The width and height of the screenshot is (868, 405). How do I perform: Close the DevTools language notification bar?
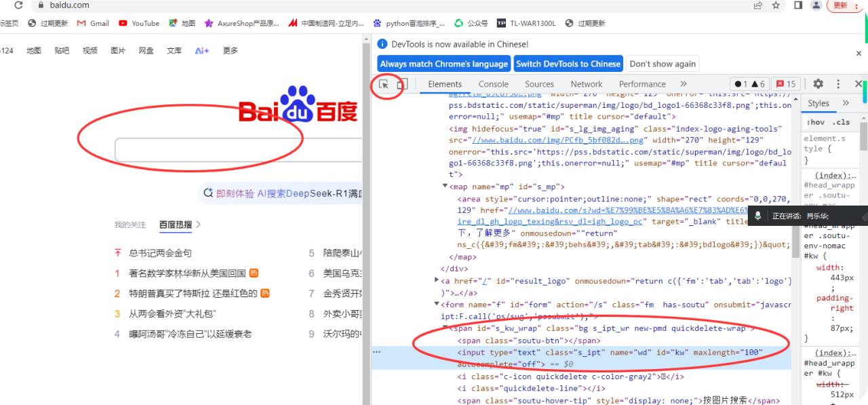click(859, 52)
